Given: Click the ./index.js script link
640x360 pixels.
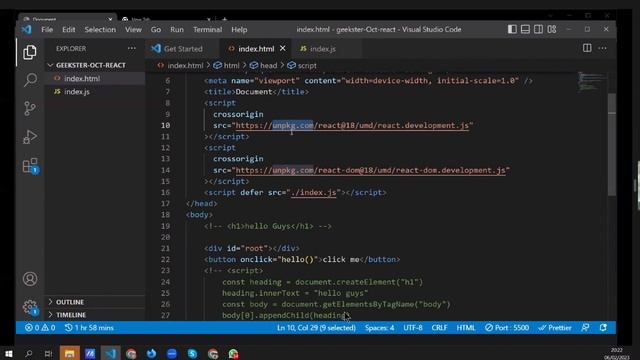Looking at the screenshot, I should point(313,192).
